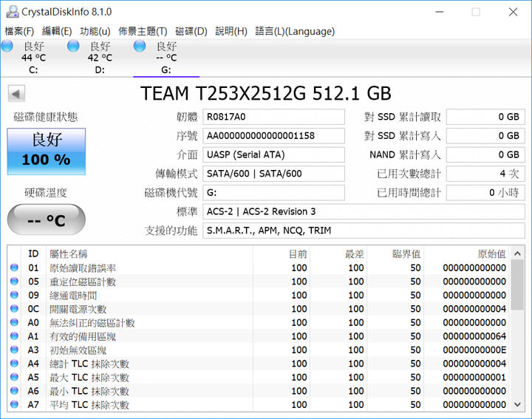The image size is (532, 419).
Task: Click the 目前 column header
Action: click(282, 253)
